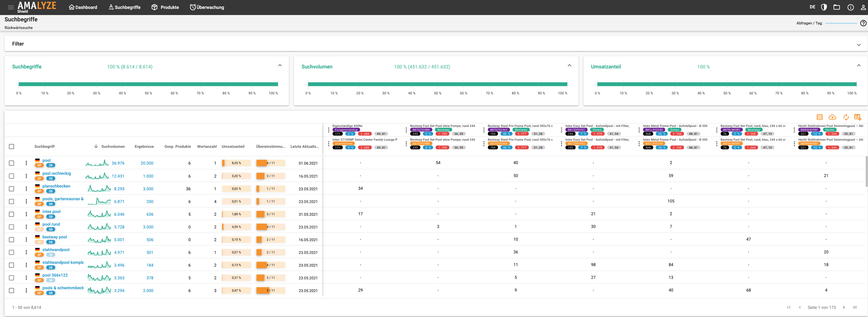Click search volume 6.046 for 'intex pool'
Viewport: 868px width, 317px height.
click(x=119, y=214)
